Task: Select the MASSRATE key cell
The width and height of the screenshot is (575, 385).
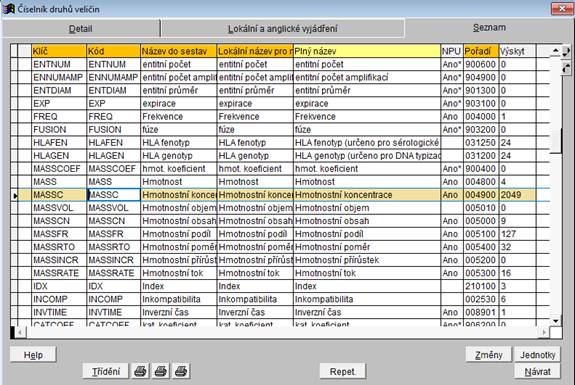Action: pyautogui.click(x=59, y=273)
